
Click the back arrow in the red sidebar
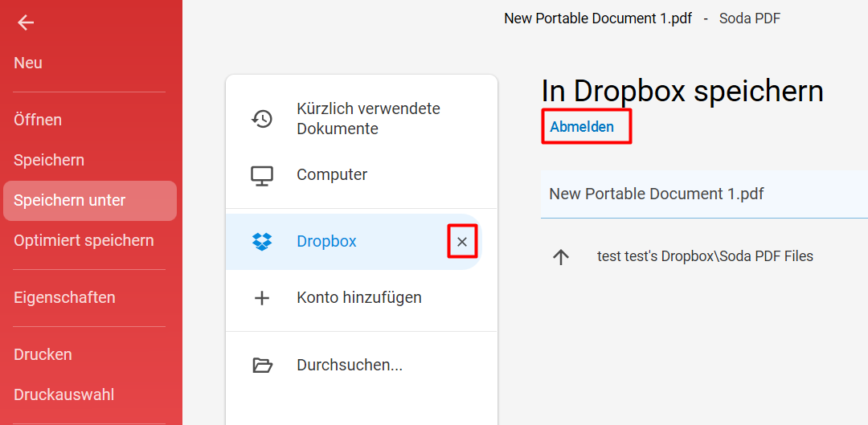point(26,22)
